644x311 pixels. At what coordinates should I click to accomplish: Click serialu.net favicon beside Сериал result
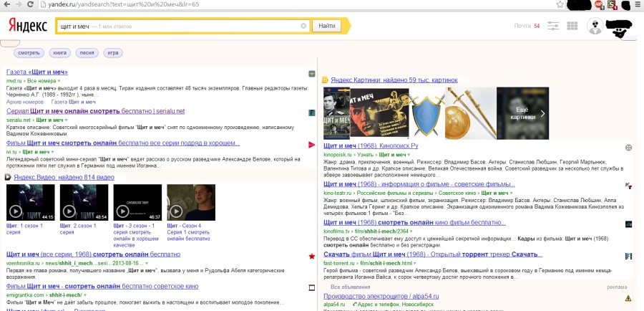(x=312, y=113)
